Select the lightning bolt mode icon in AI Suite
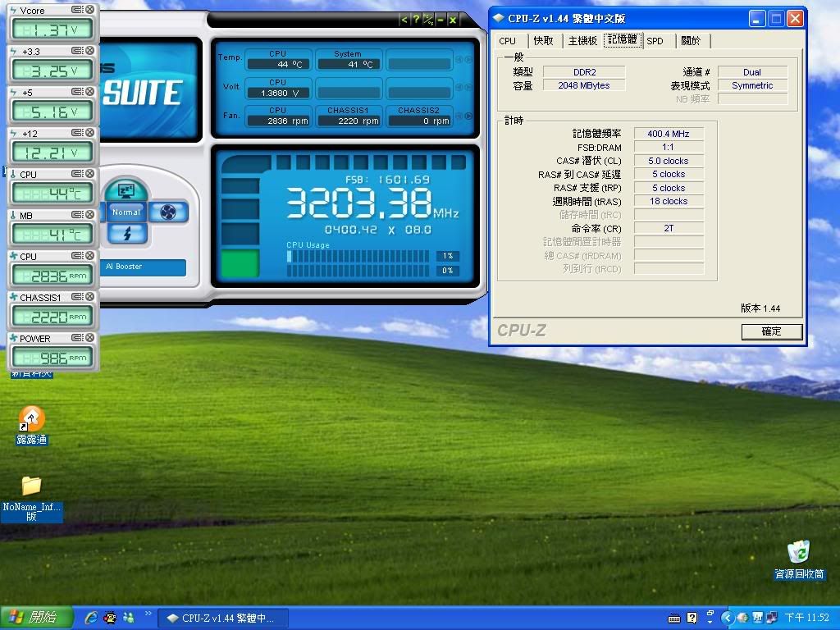The width and height of the screenshot is (840, 630). coord(127,234)
